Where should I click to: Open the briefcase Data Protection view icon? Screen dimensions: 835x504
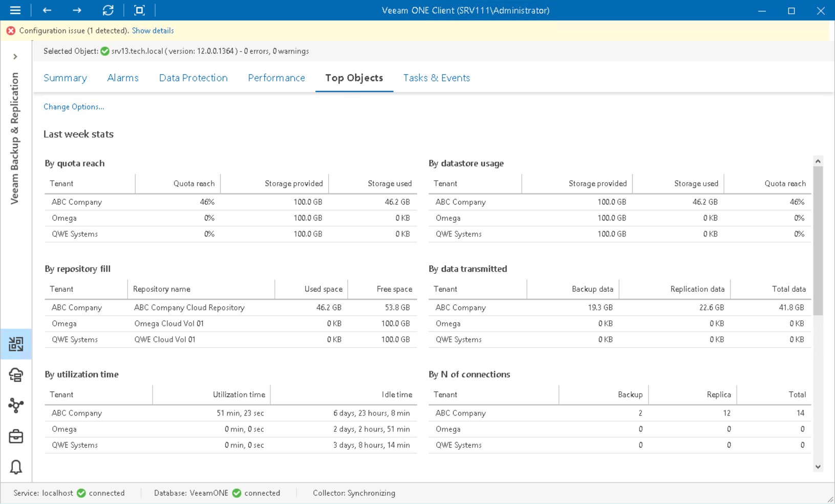(16, 436)
